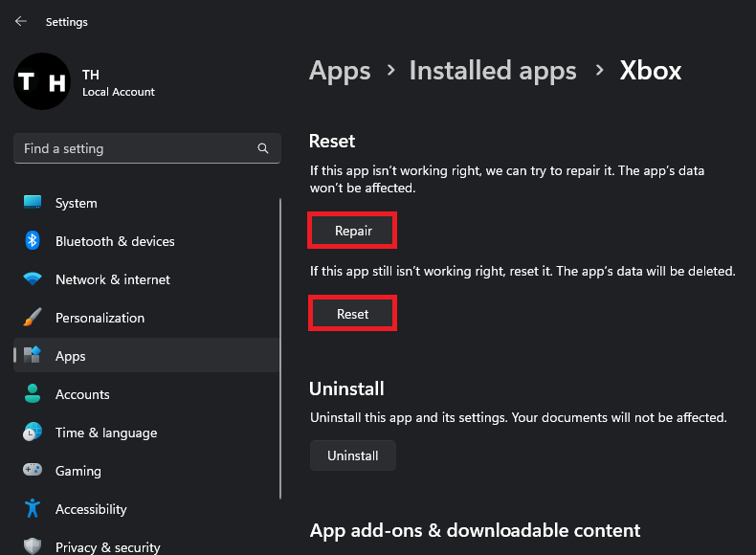The height and width of the screenshot is (555, 756).
Task: Go to Installed apps breadcrumb
Action: click(x=493, y=71)
